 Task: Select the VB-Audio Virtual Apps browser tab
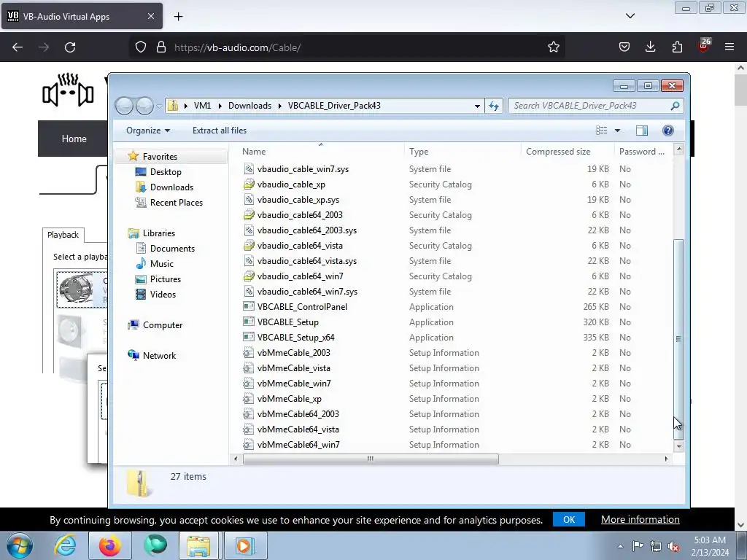pos(82,16)
